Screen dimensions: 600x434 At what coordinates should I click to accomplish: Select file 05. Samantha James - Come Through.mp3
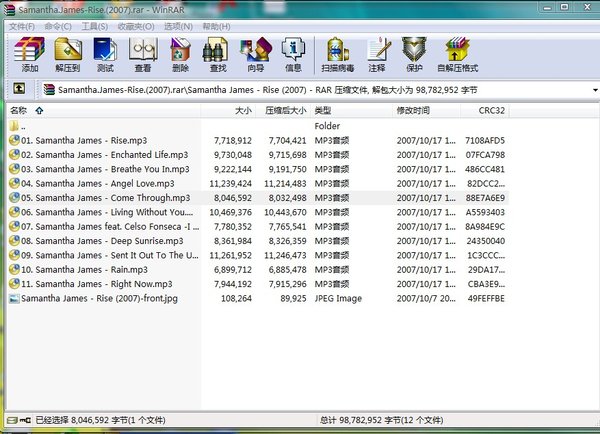point(106,198)
